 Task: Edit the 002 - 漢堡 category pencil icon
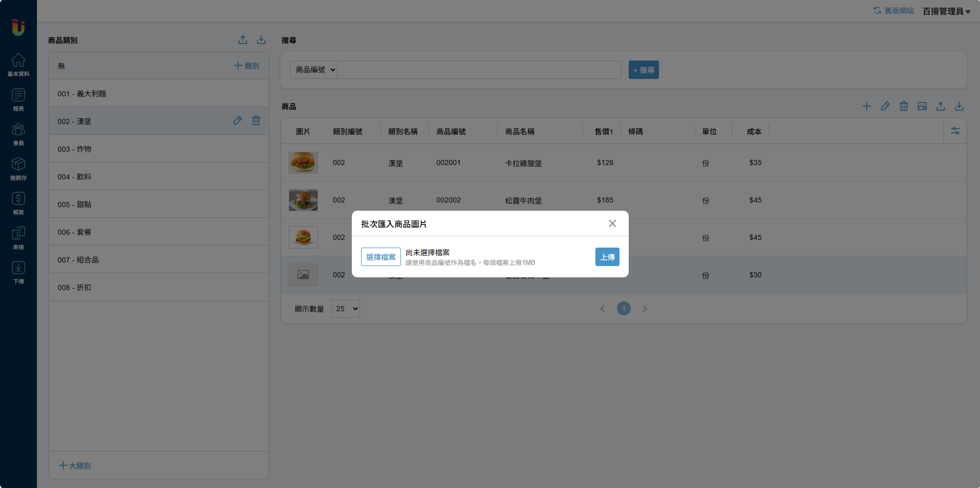click(x=237, y=120)
